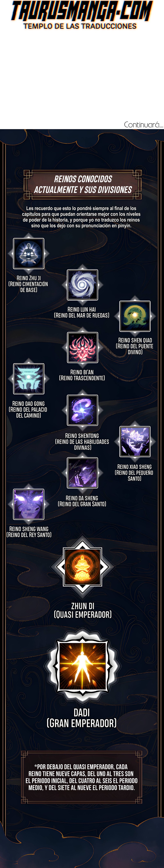Click the Reino Lun Hai caption text
The height and width of the screenshot is (868, 164).
(x=82, y=312)
